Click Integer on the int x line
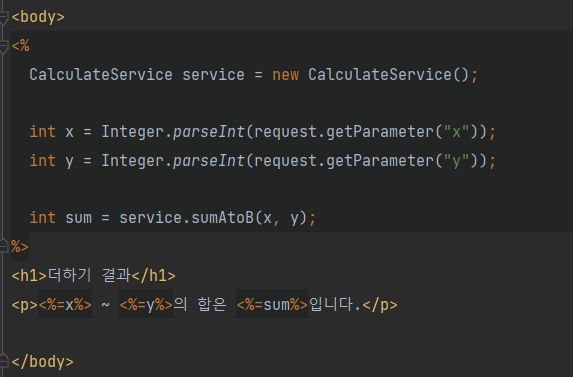The width and height of the screenshot is (573, 377). click(x=132, y=132)
